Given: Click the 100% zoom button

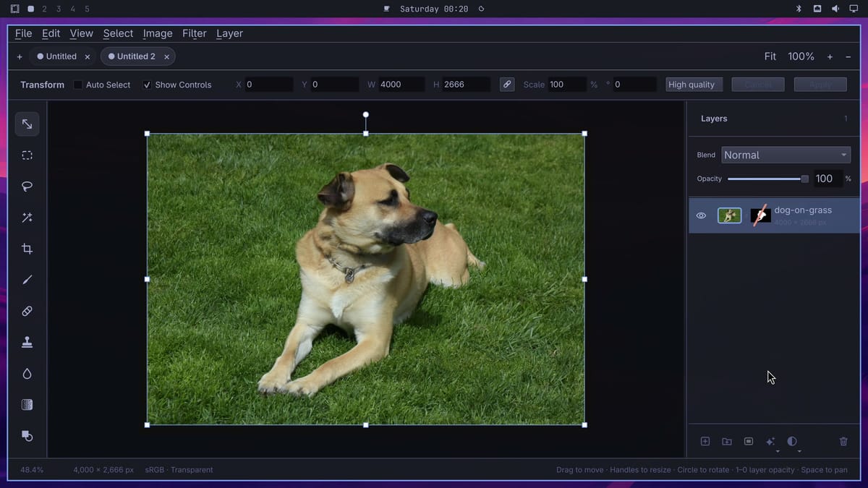Looking at the screenshot, I should [x=801, y=56].
